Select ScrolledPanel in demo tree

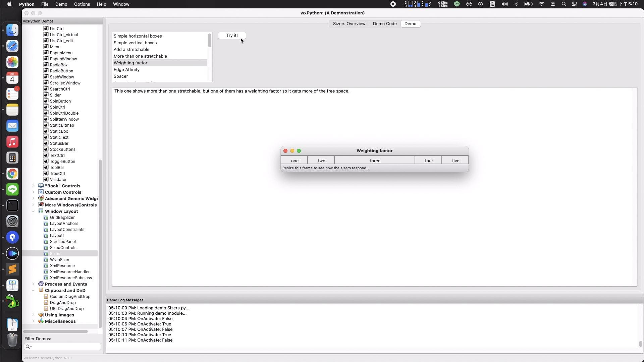pos(63,241)
